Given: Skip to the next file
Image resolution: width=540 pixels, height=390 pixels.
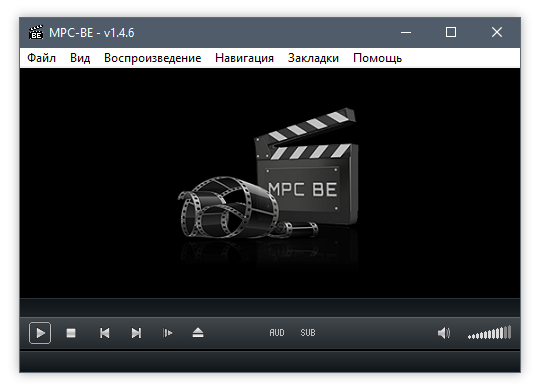Looking at the screenshot, I should pos(136,333).
